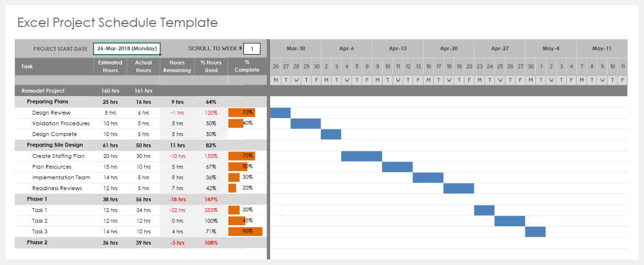
Task: Select the Apr-13 week header
Action: 397,49
